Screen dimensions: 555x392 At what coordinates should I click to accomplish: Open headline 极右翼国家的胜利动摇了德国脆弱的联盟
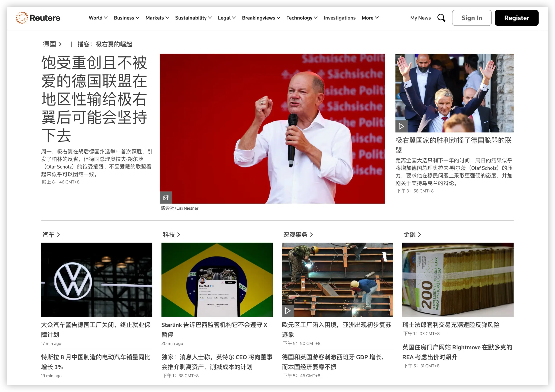(454, 145)
